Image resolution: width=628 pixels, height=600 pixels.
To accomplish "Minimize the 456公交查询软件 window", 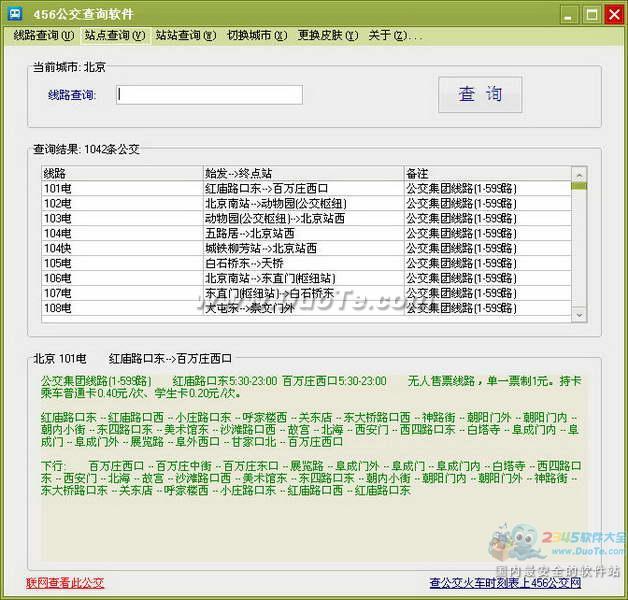I will point(568,15).
